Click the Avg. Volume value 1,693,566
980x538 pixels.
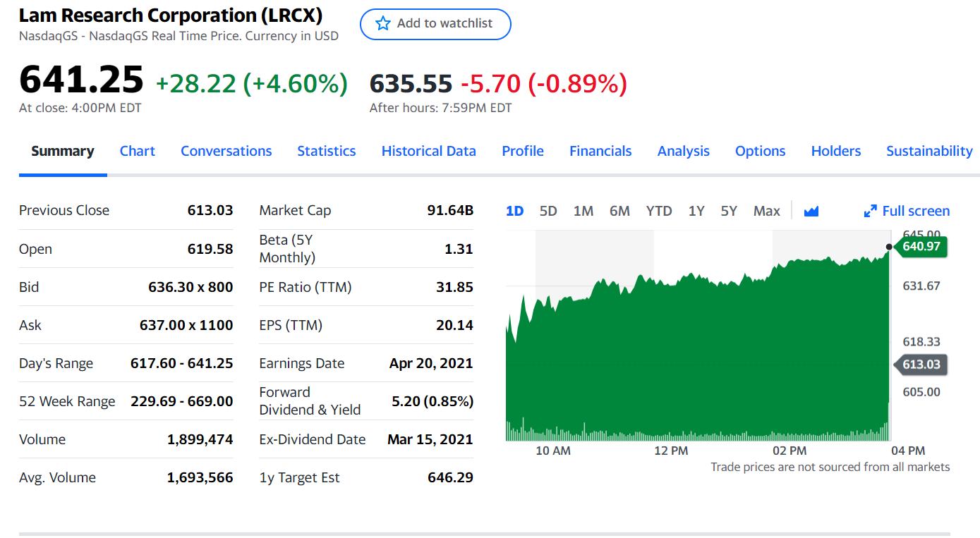point(200,477)
